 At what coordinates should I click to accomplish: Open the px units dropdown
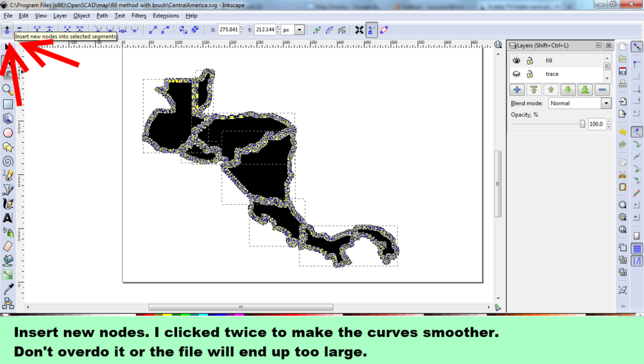coord(299,30)
